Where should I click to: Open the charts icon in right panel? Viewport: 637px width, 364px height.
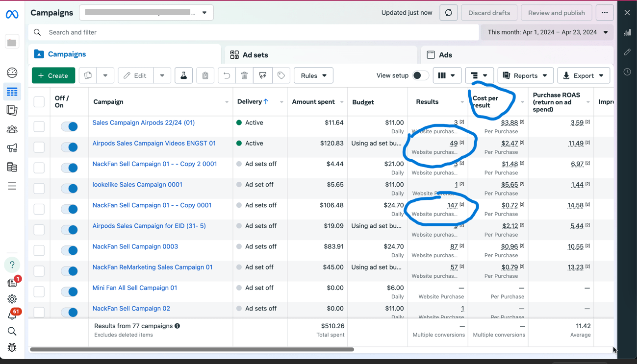pyautogui.click(x=627, y=32)
